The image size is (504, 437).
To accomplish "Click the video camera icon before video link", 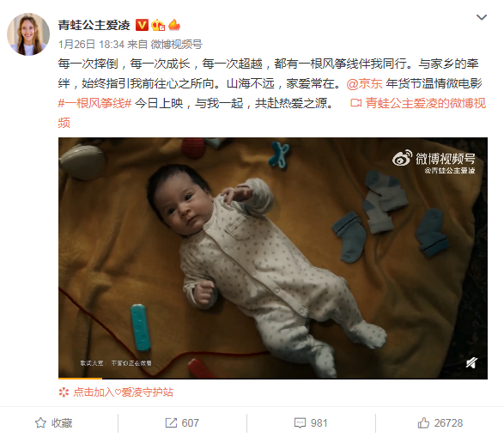I will 355,103.
